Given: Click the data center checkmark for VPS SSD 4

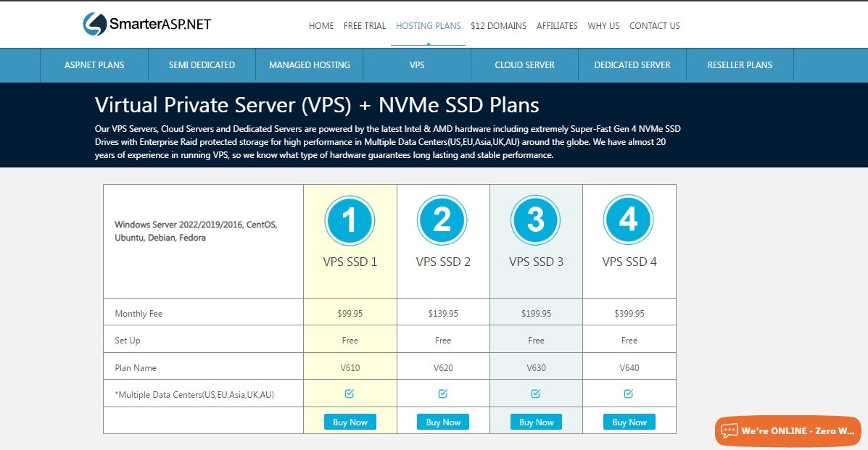Looking at the screenshot, I should [x=629, y=393].
